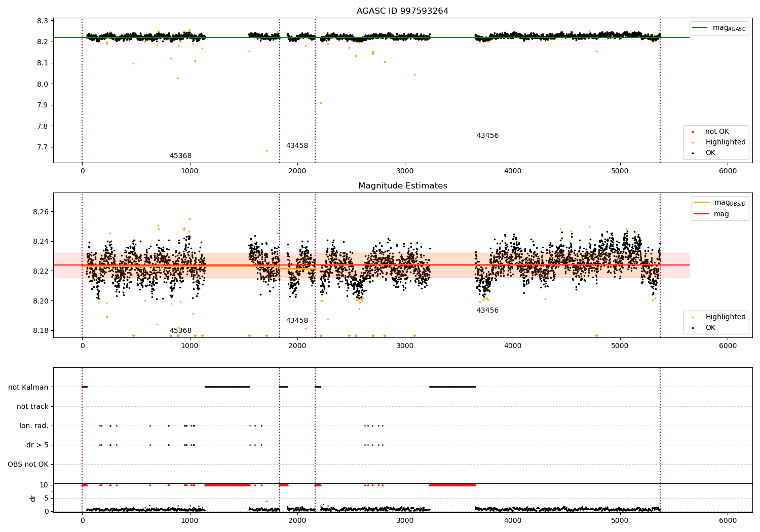
Task: Click the 'OK' legend entry in top plot
Action: tap(710, 153)
